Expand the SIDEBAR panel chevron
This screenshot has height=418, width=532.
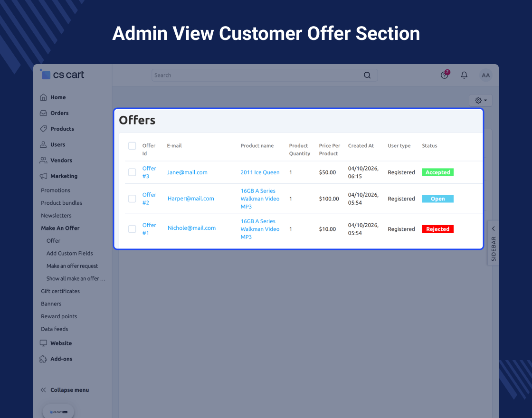point(494,228)
